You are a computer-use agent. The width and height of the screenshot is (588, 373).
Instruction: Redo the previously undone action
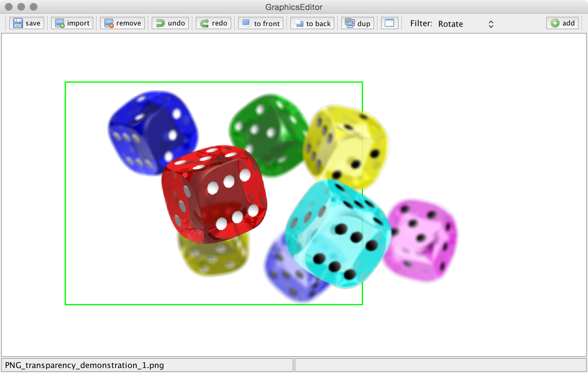click(x=214, y=23)
